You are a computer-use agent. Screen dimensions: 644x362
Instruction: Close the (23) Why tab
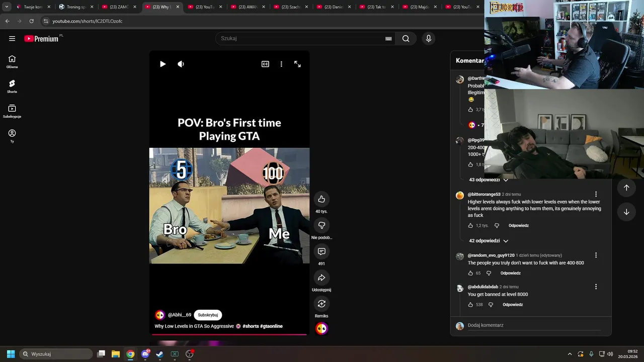tap(178, 7)
